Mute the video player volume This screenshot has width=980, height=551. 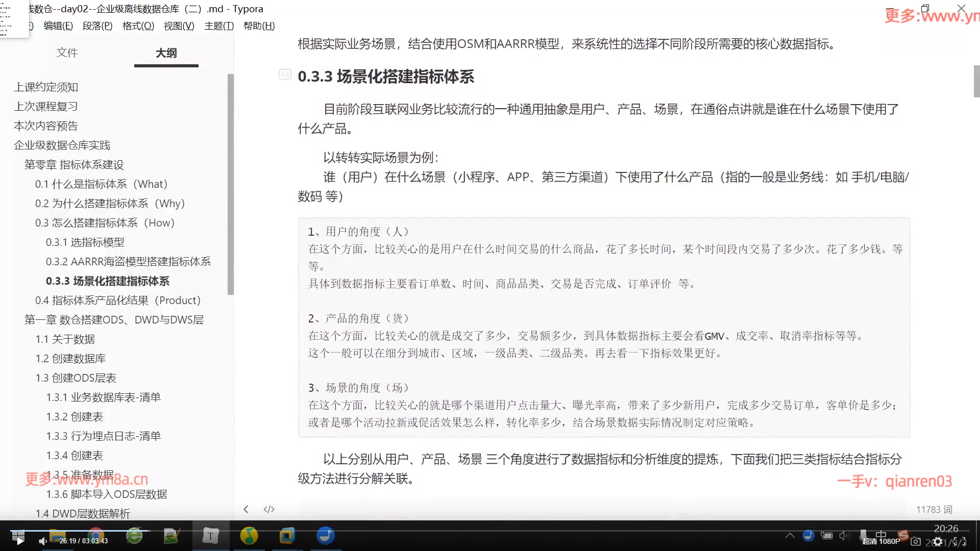pos(43,541)
